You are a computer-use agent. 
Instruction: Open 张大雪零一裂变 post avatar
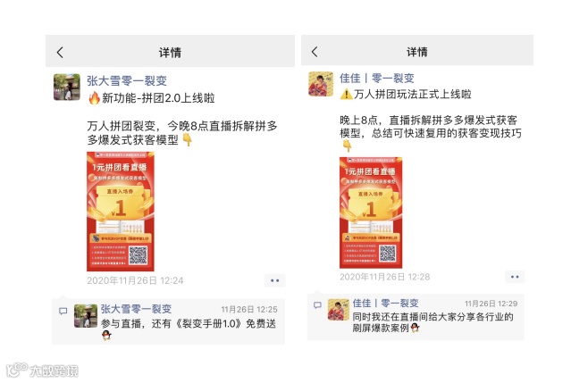[67, 87]
